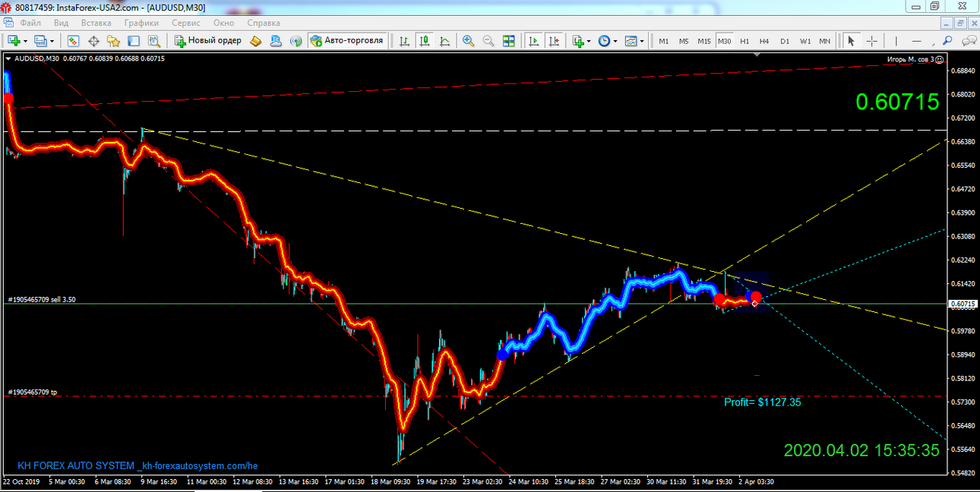This screenshot has width=980, height=492.
Task: Restore the inner chart window
Action: pos(959,23)
